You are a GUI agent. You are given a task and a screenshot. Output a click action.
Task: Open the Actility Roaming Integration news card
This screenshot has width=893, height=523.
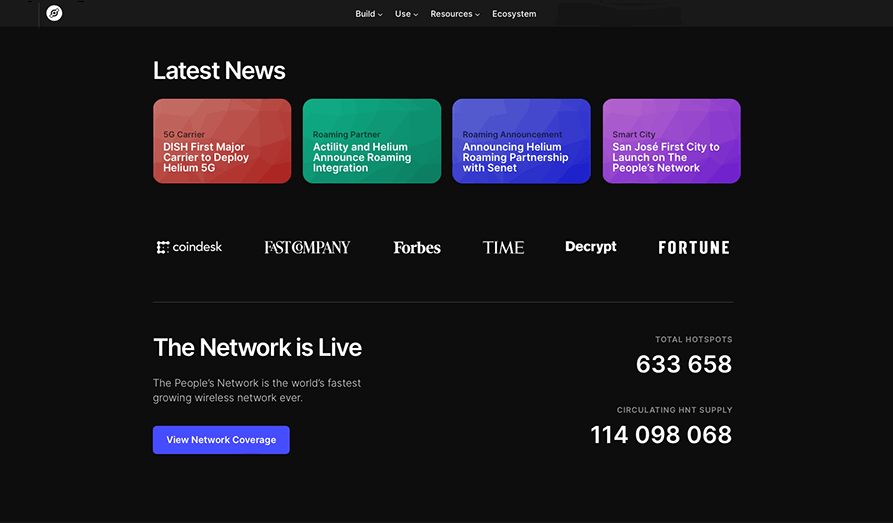[x=372, y=141]
